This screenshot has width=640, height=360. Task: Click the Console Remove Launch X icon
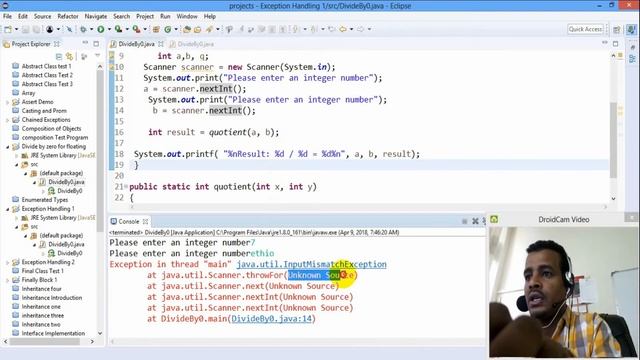tap(475, 221)
